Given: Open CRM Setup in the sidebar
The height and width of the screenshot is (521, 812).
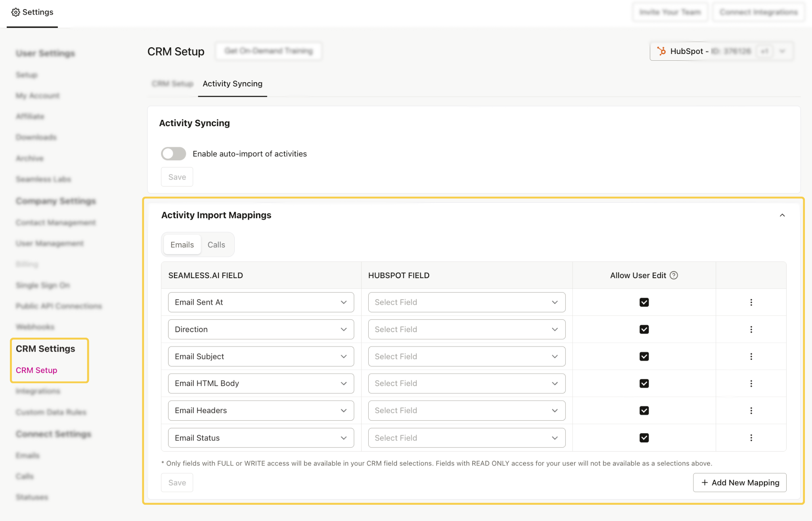Looking at the screenshot, I should (x=36, y=370).
